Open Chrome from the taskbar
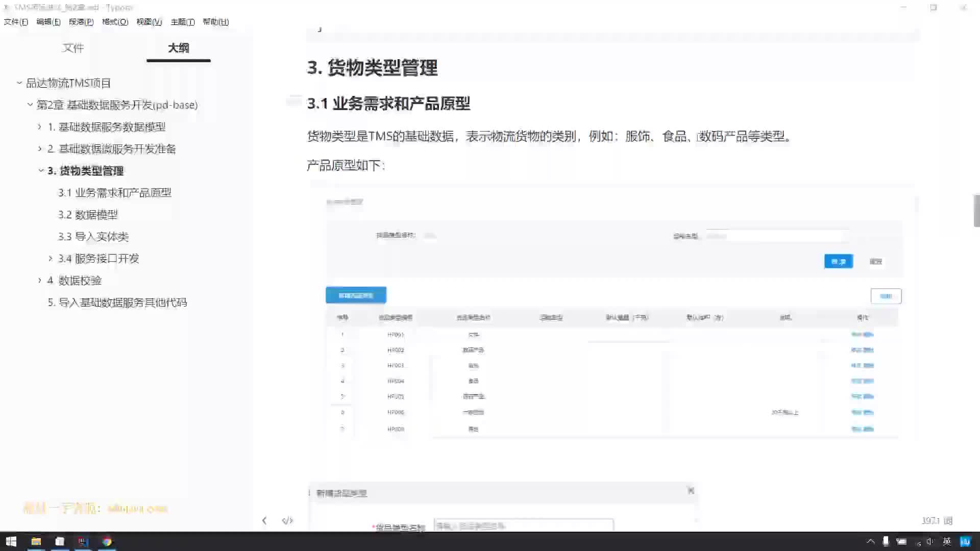 pyautogui.click(x=107, y=541)
